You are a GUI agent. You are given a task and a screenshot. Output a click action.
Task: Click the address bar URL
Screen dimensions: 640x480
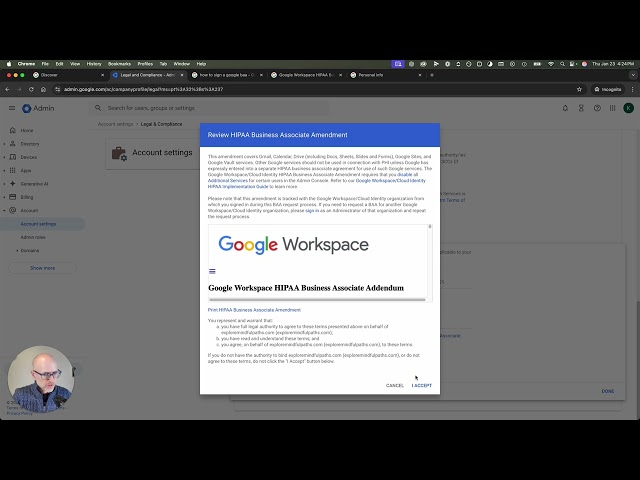[x=144, y=89]
